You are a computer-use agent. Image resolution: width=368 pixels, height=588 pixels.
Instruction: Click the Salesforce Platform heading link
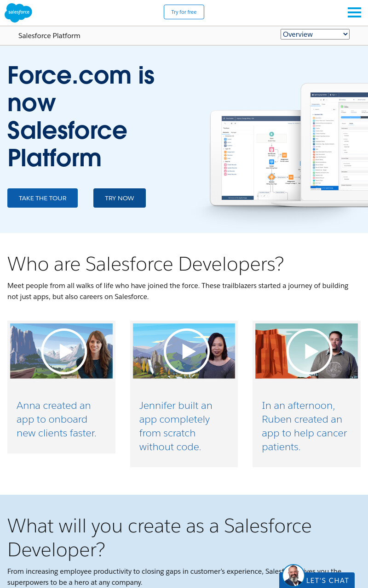(x=49, y=36)
